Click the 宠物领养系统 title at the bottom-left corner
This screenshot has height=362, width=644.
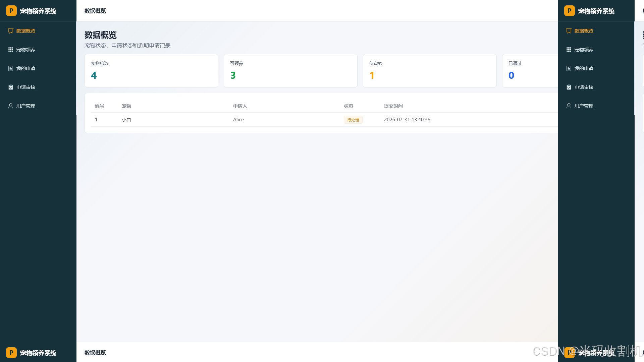point(38,353)
